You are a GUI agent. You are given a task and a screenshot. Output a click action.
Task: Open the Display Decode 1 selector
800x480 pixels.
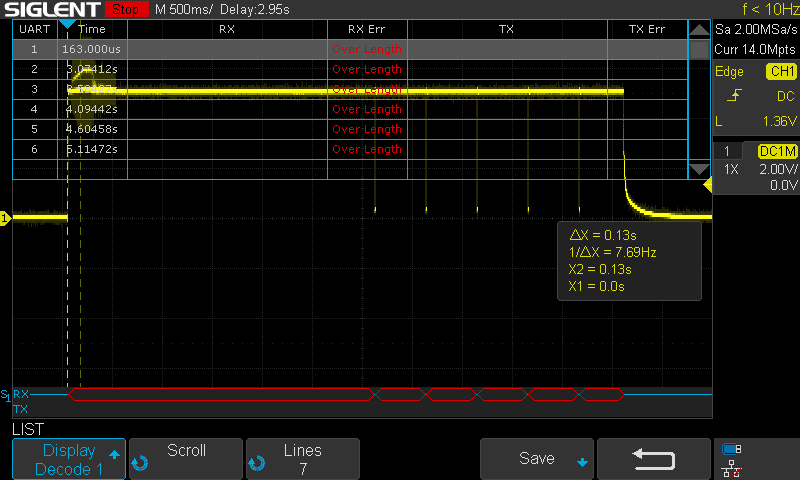(68, 459)
